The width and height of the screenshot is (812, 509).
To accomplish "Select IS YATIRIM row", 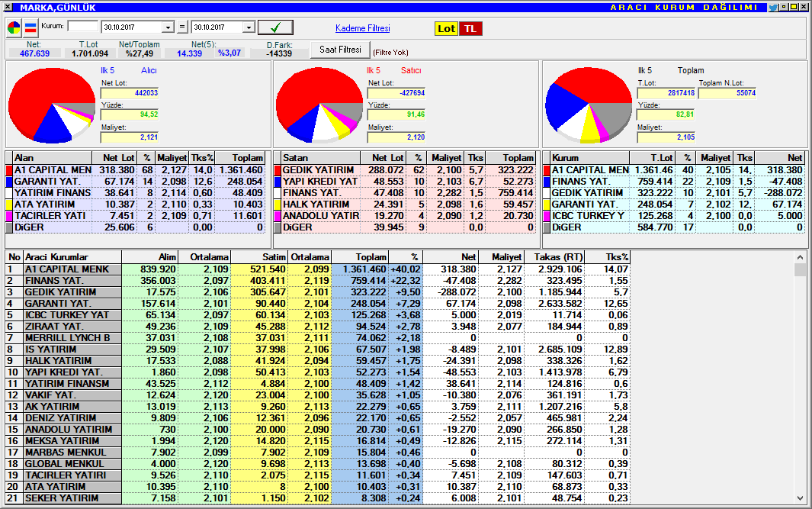I will (x=317, y=349).
